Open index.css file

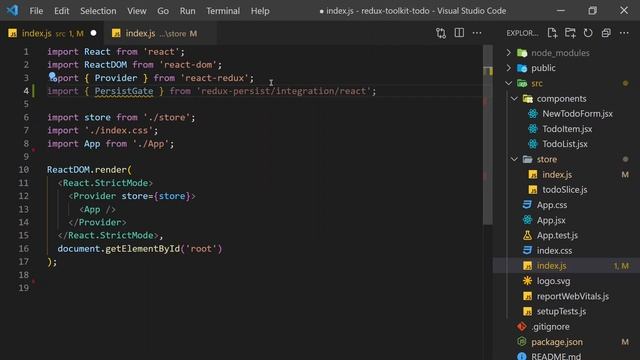[554, 251]
